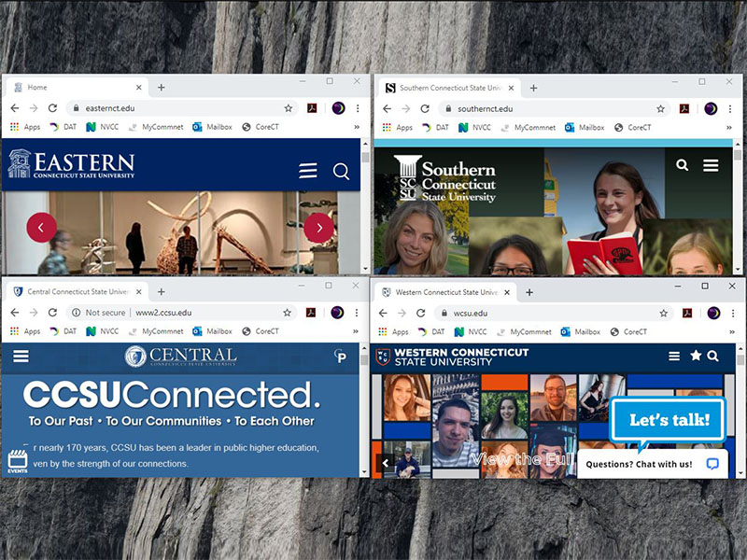The image size is (747, 560).
Task: Open the chat bubble icon in Western chat bar
Action: tap(712, 464)
